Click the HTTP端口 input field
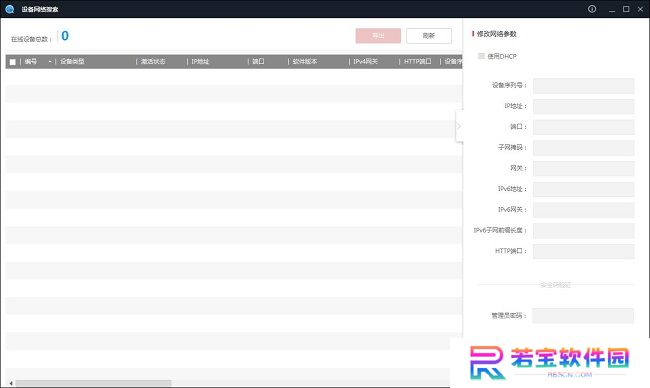This screenshot has height=388, width=650. tap(583, 252)
